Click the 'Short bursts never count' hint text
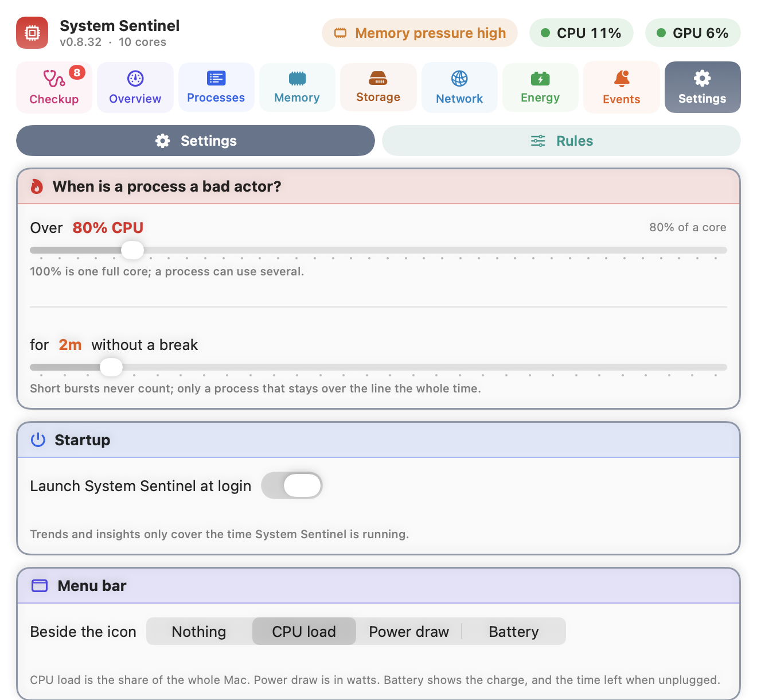 pyautogui.click(x=255, y=388)
